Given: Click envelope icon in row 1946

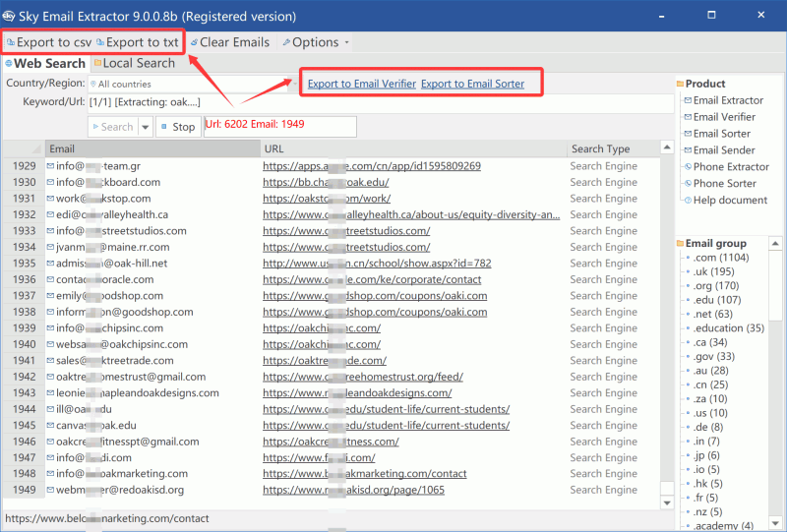Looking at the screenshot, I should pos(50,442).
